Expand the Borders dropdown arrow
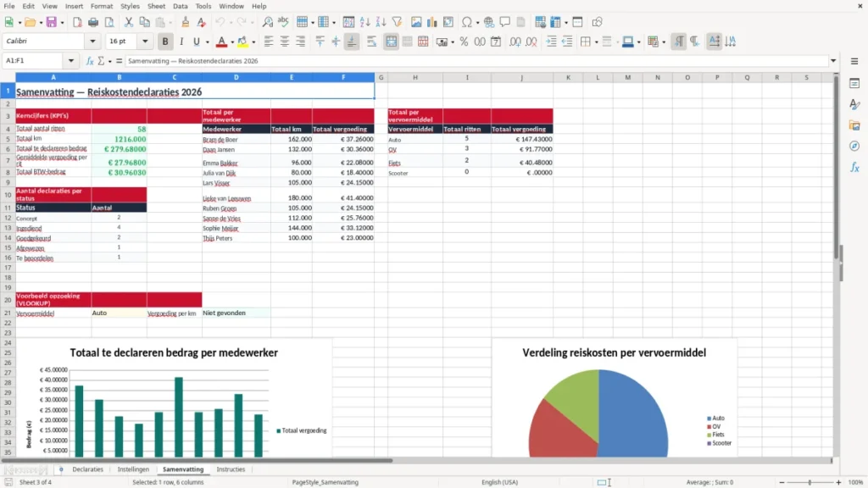The image size is (868, 488). (596, 42)
